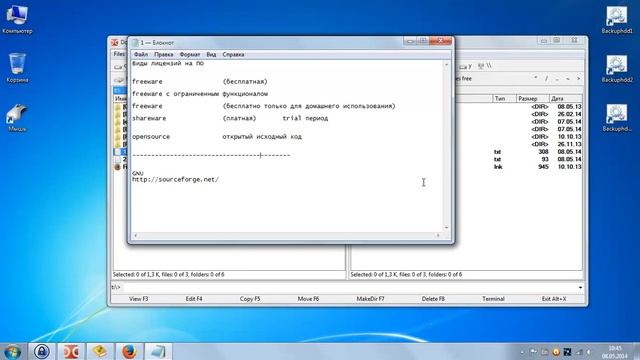The height and width of the screenshot is (360, 640).
Task: Click the Delete F8 button
Action: [x=433, y=299]
